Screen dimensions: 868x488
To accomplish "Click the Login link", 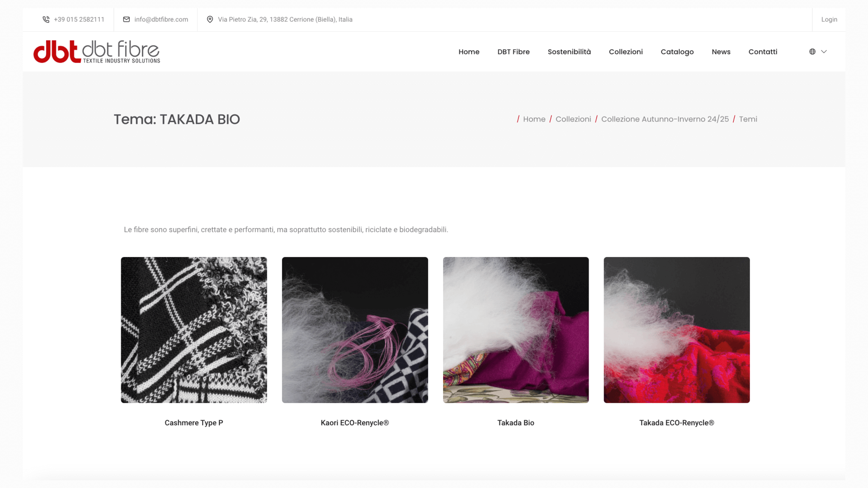I will point(829,19).
